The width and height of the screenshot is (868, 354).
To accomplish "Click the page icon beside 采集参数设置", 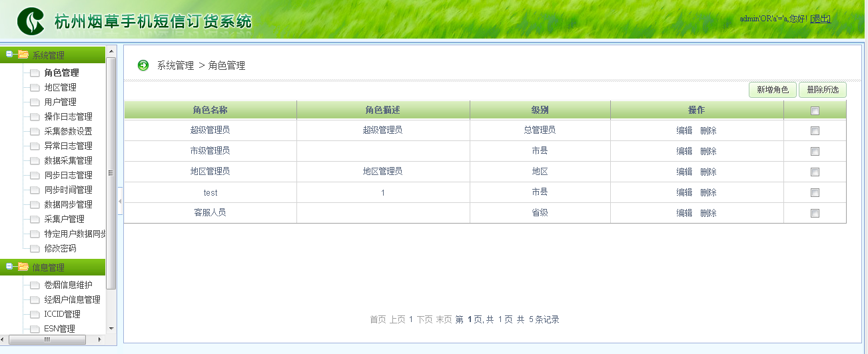I will (x=35, y=132).
